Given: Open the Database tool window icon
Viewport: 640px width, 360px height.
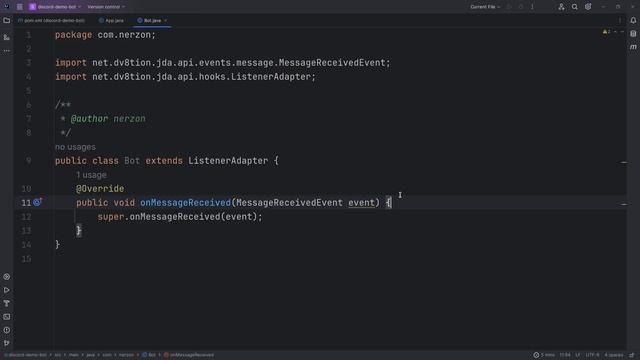Looking at the screenshot, I should (633, 34).
